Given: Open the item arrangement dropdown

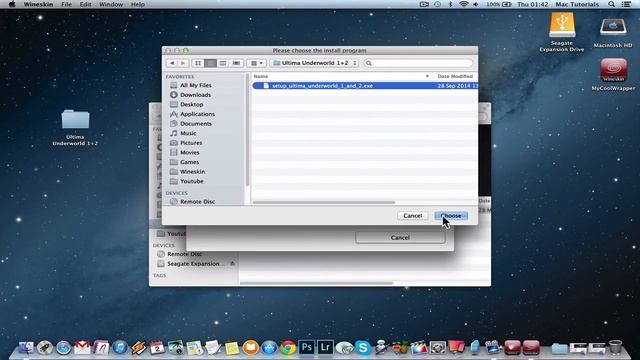Looking at the screenshot, I should [x=256, y=63].
